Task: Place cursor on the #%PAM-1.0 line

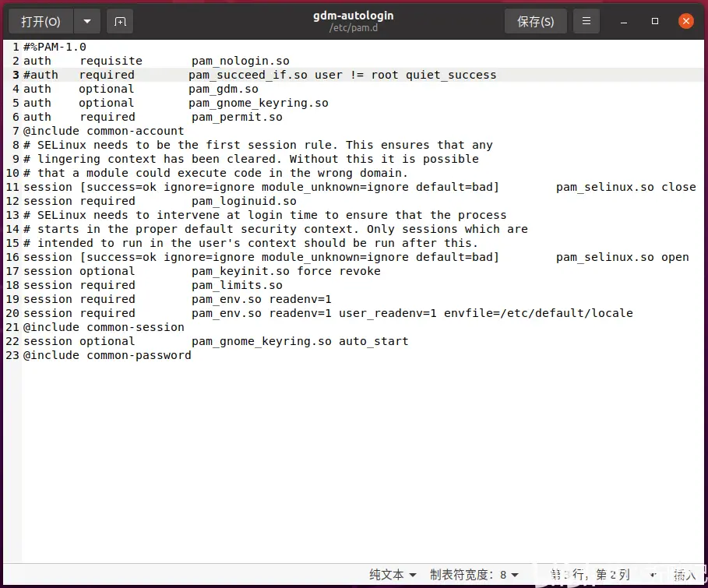Action: click(x=55, y=47)
